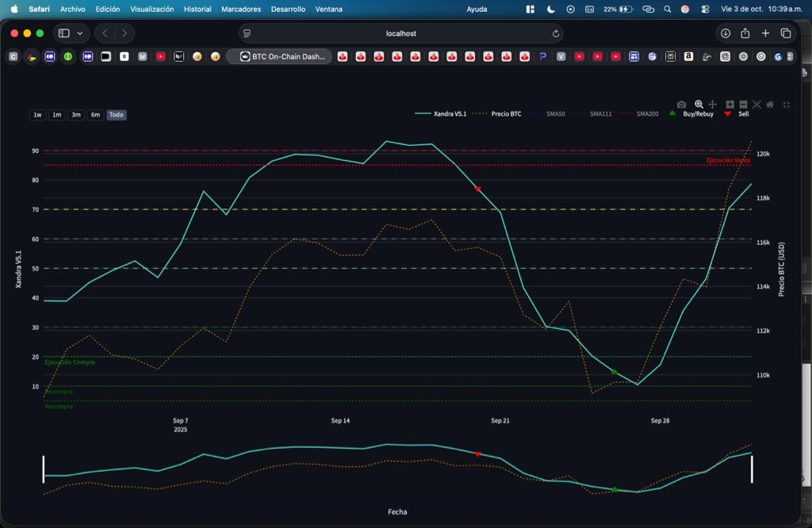Select the Zoom magnifier tool in chart modebar
Image resolution: width=812 pixels, height=528 pixels.
(x=699, y=105)
